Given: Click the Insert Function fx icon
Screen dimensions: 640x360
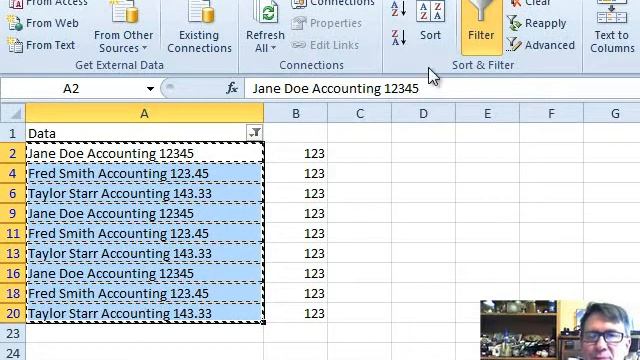Looking at the screenshot, I should pyautogui.click(x=232, y=88).
